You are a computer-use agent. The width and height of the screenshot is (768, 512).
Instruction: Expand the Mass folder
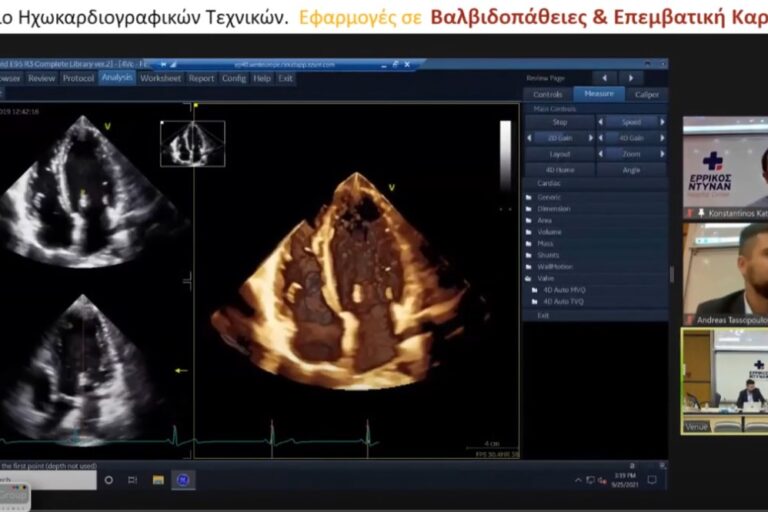coord(545,244)
